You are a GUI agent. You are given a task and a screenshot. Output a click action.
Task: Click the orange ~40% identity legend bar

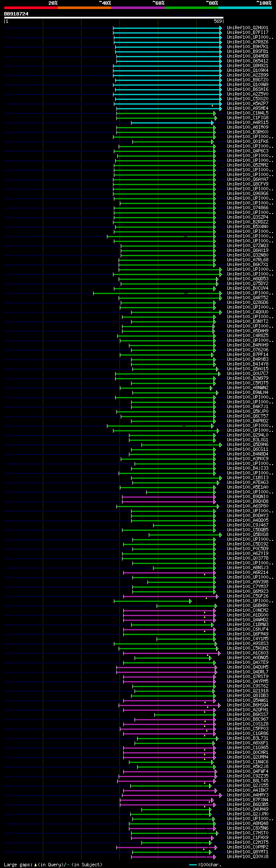(x=85, y=8)
